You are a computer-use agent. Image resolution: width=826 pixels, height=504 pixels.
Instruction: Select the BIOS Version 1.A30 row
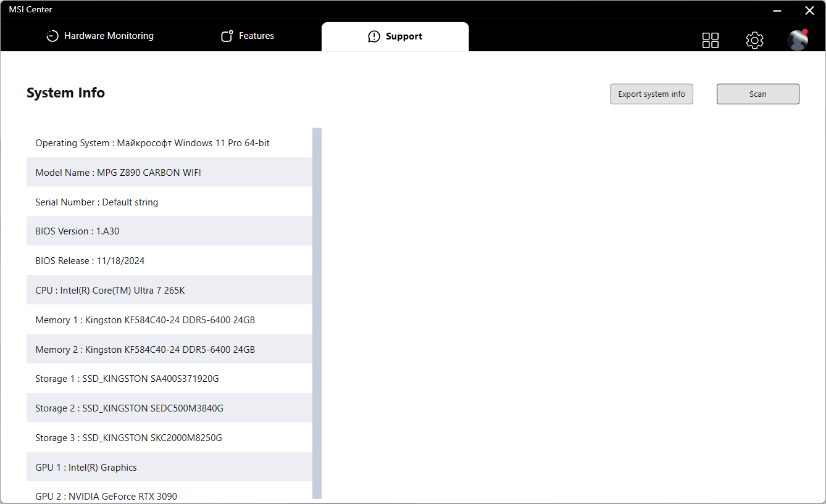[x=169, y=231]
